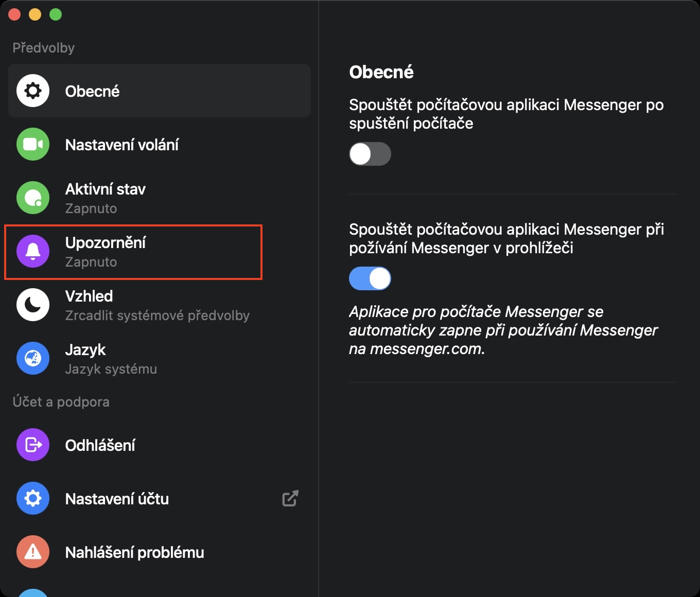Click the purple Odhlášení logout icon
700x597 pixels.
pyautogui.click(x=33, y=445)
